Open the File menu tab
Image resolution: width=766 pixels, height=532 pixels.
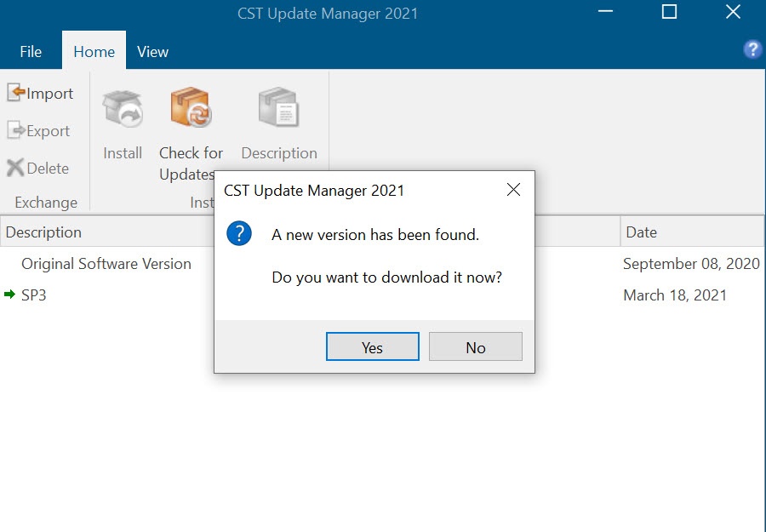click(x=31, y=51)
